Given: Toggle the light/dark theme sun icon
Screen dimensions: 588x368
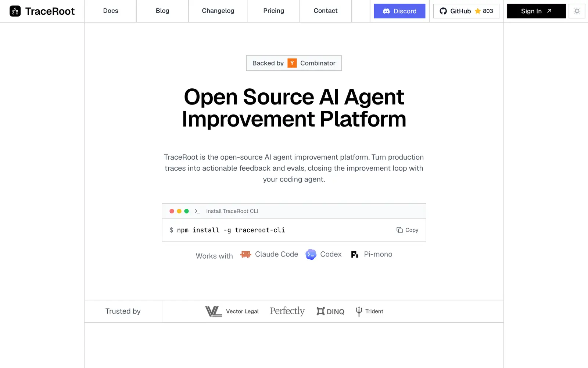Looking at the screenshot, I should pos(577,11).
